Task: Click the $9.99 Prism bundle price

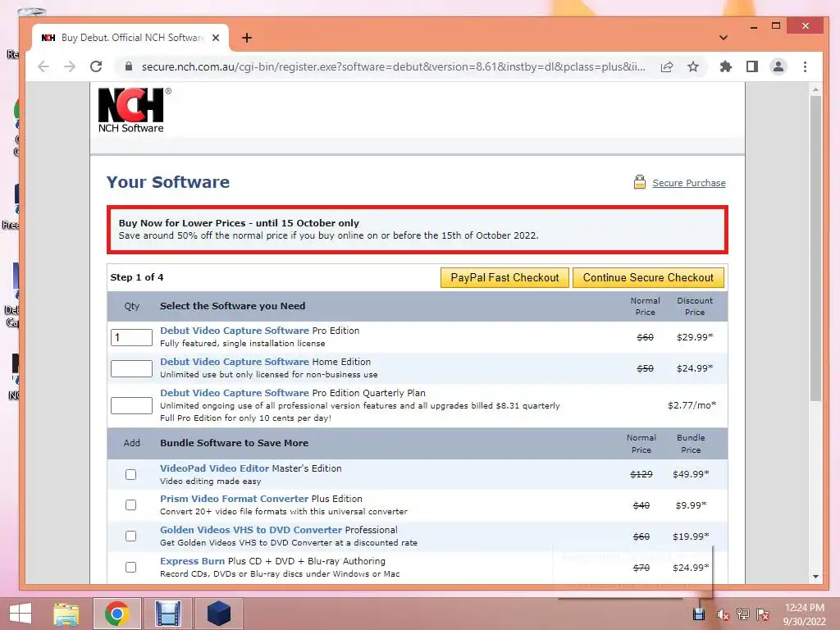Action: (691, 505)
